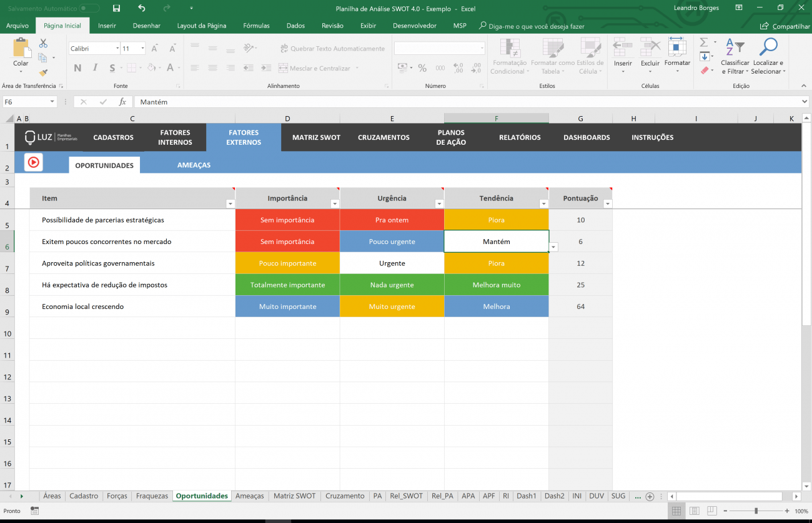
Task: Switch to Normal view in status bar
Action: (676, 511)
